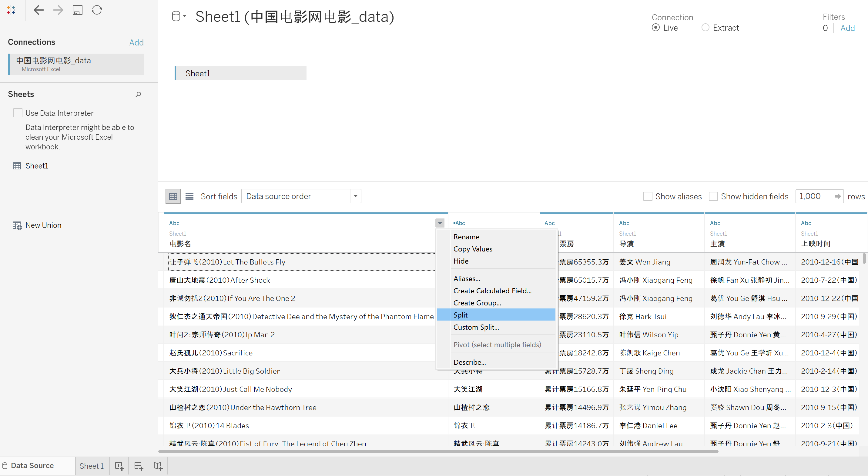
Task: Click the search sheets magnifier icon
Action: pos(138,95)
